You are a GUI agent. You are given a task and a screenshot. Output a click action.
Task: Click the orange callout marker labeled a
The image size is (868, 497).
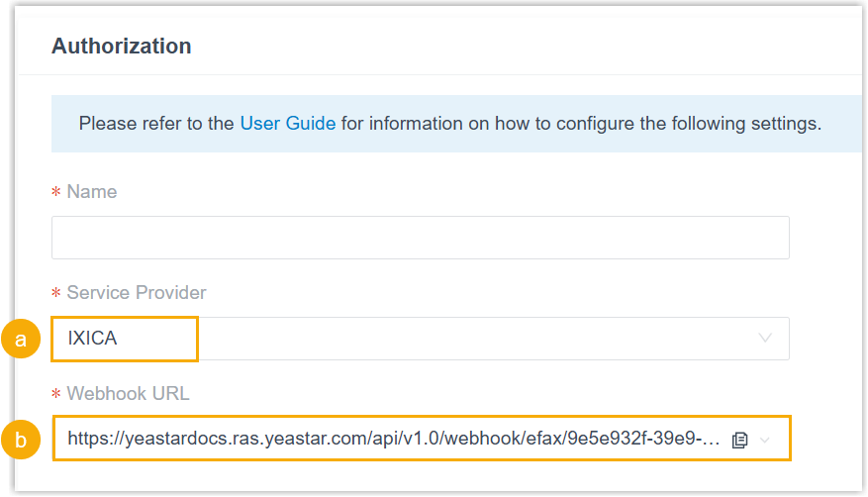click(20, 339)
